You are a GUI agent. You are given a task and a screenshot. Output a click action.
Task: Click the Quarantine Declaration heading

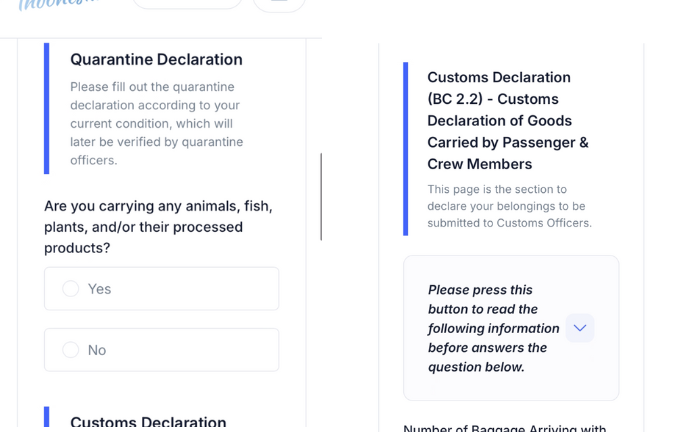[x=156, y=60]
